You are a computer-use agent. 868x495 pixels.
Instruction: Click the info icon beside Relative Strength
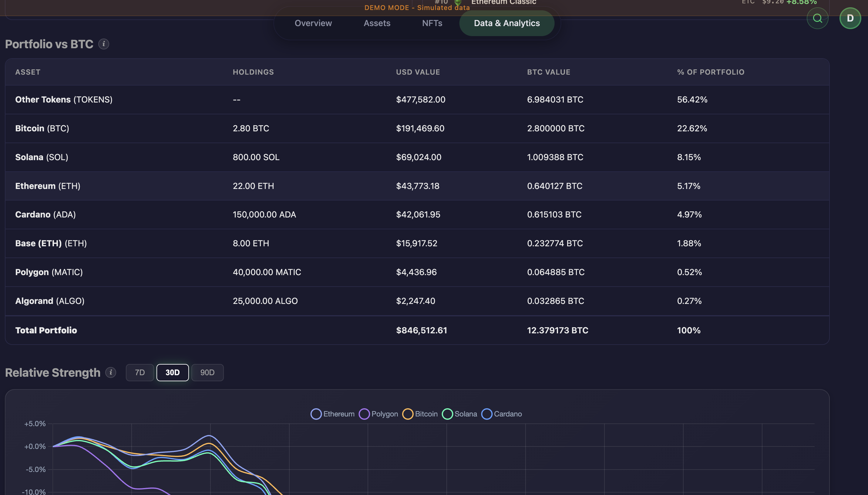coord(110,372)
